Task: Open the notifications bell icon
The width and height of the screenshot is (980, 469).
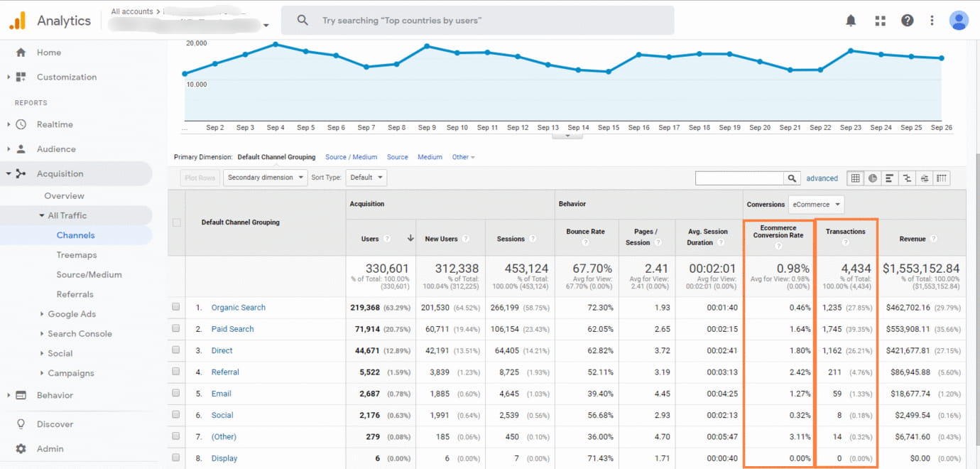Action: pos(851,20)
